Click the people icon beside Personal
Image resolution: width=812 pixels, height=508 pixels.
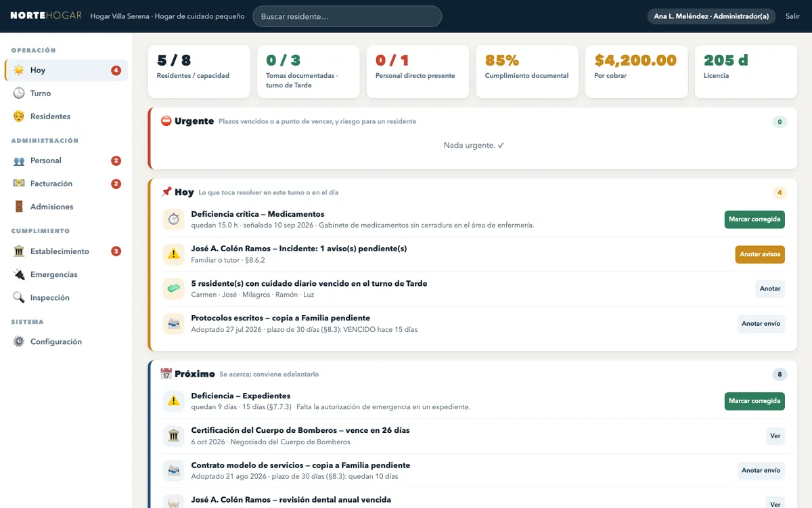tap(19, 161)
